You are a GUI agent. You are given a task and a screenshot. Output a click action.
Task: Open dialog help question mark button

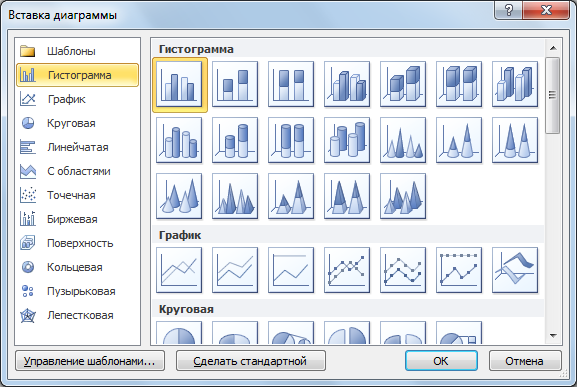click(x=508, y=10)
